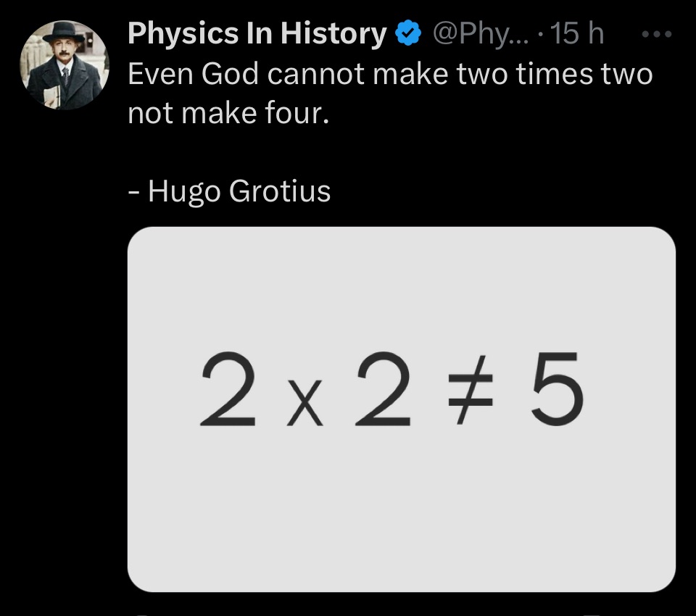Open the three-dot more options menu

tap(658, 33)
